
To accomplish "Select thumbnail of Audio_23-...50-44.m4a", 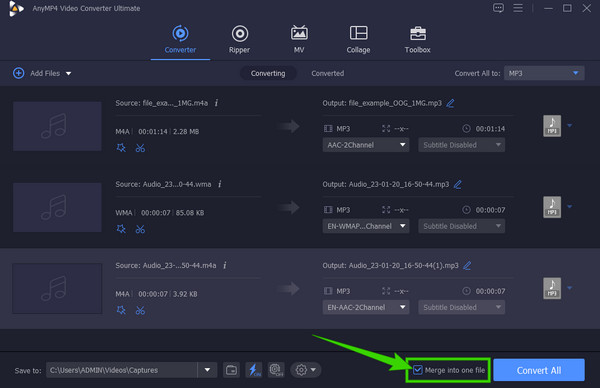I will click(57, 289).
